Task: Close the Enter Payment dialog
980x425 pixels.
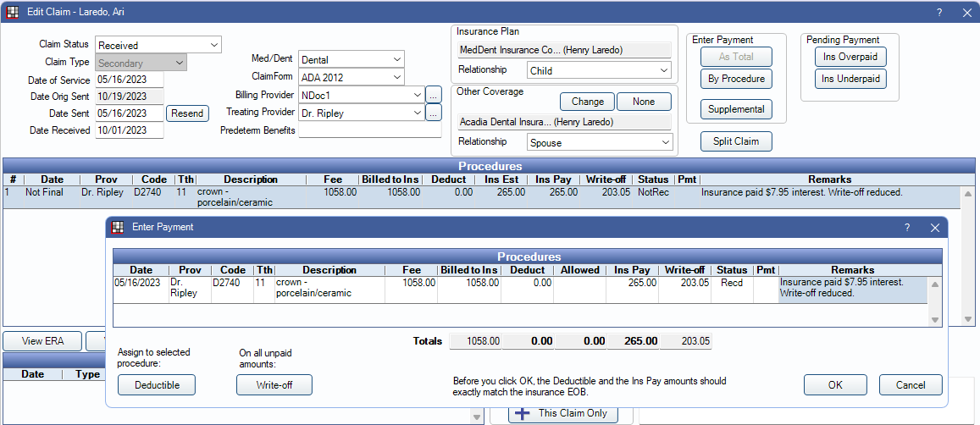Action: coord(934,228)
